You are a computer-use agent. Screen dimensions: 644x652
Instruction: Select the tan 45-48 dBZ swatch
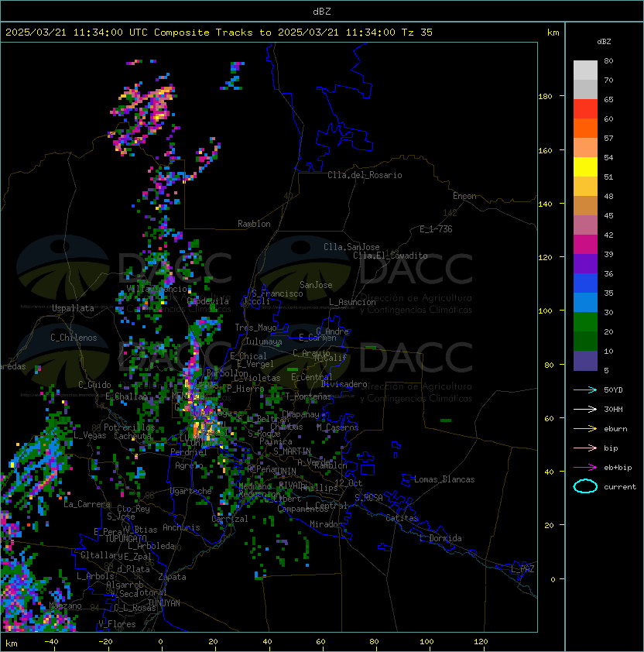tap(585, 206)
